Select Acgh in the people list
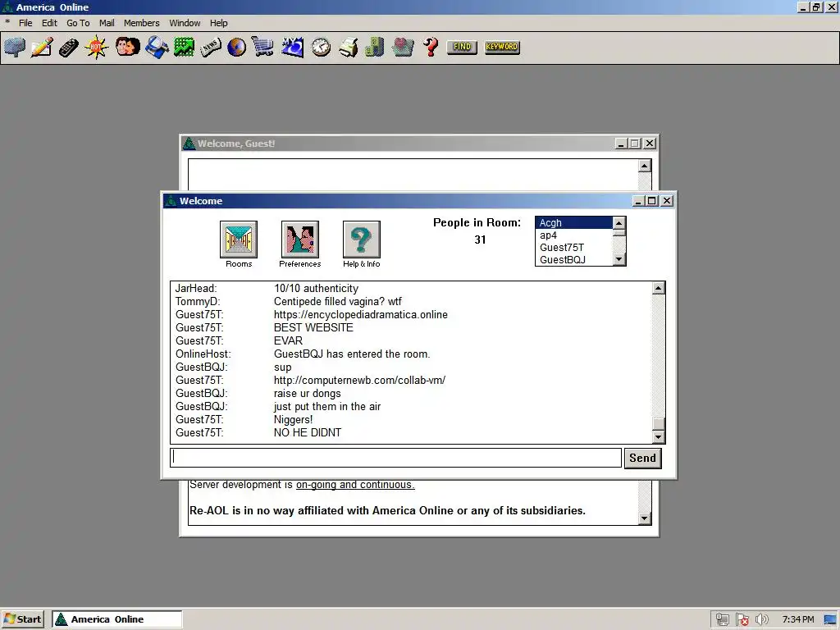 click(573, 223)
